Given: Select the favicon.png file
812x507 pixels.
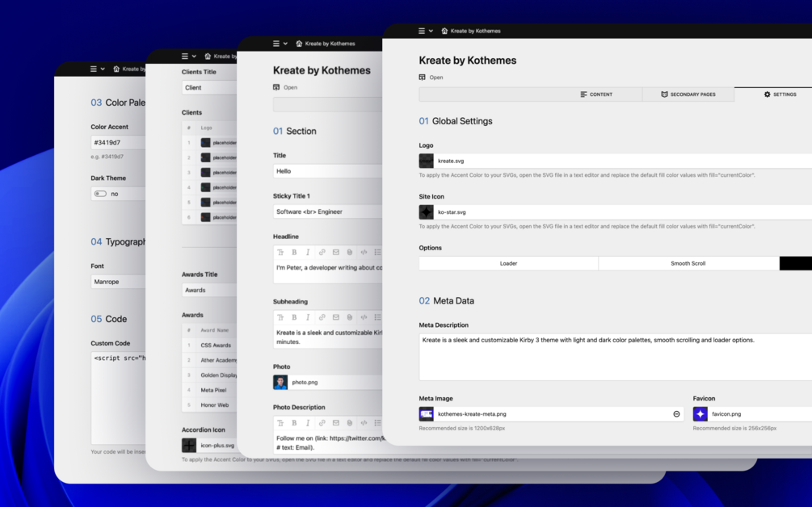Looking at the screenshot, I should [x=752, y=414].
